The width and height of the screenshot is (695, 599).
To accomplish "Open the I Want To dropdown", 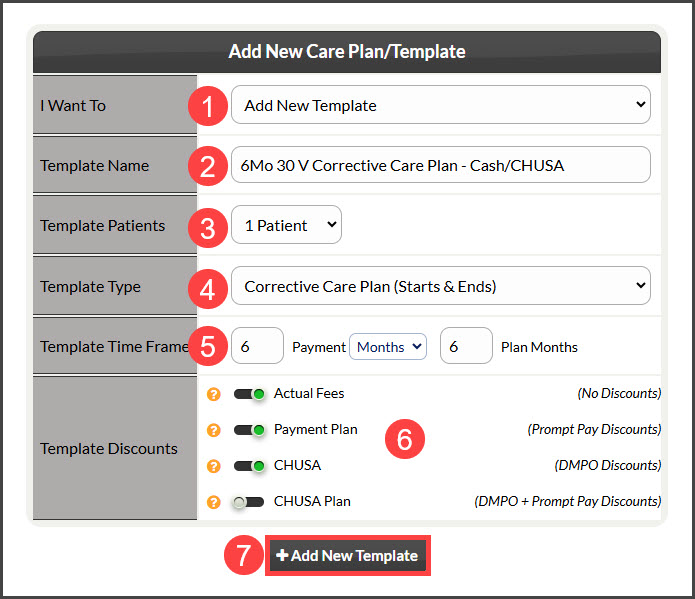I will (x=441, y=105).
